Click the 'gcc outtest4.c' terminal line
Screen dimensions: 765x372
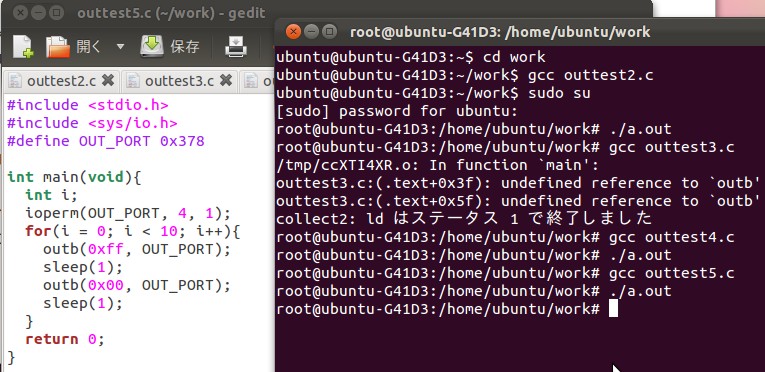(505, 237)
